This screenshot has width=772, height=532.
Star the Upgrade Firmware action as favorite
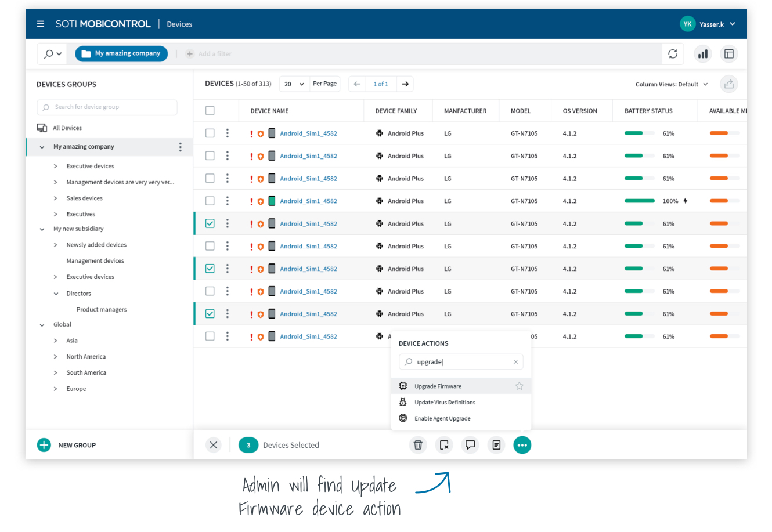(519, 386)
